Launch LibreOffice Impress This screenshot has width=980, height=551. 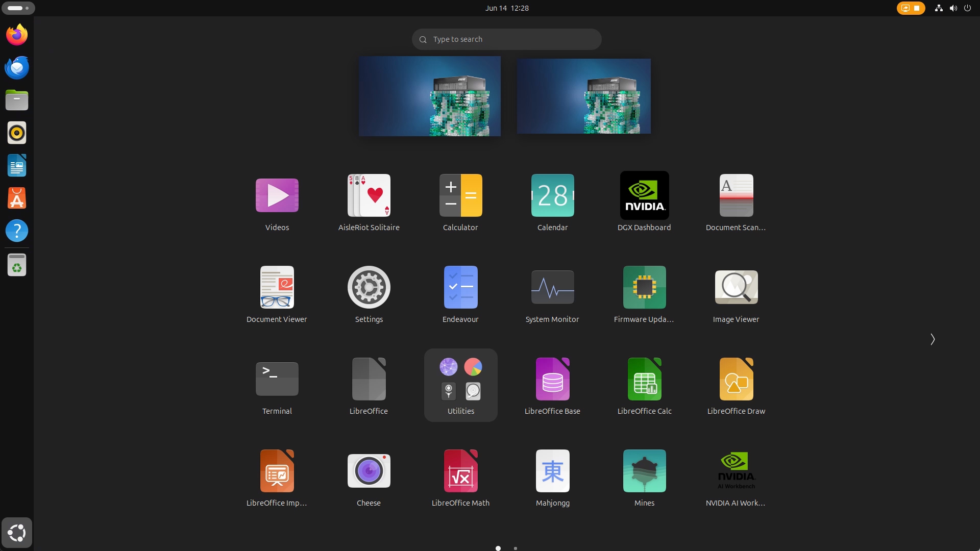click(277, 478)
